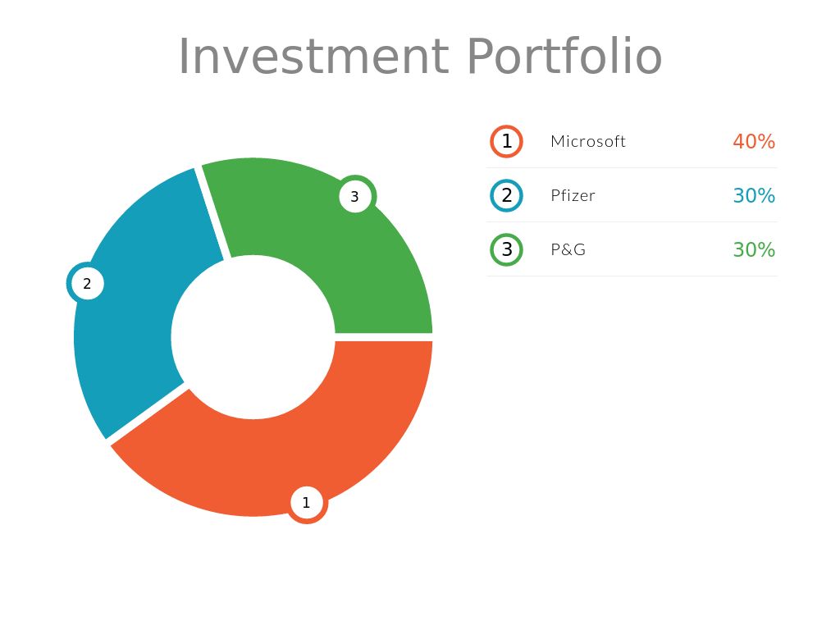Select the Pfizer legend label
Image resolution: width=840 pixels, height=630 pixels.
click(573, 195)
